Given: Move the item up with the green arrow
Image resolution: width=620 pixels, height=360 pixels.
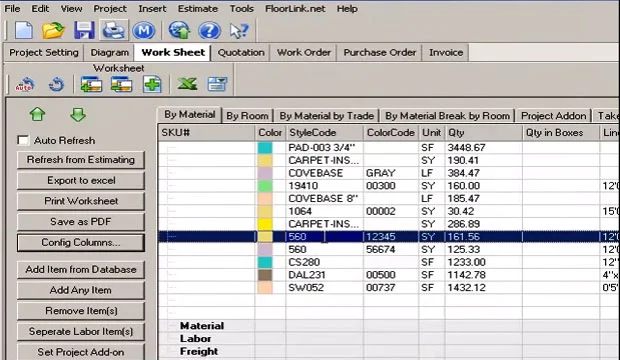Looking at the screenshot, I should pyautogui.click(x=38, y=115).
